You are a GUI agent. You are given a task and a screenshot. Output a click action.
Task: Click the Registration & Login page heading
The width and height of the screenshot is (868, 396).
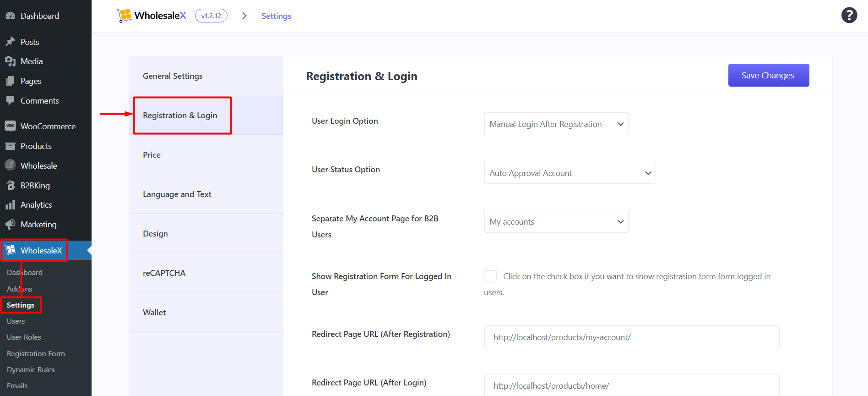362,76
